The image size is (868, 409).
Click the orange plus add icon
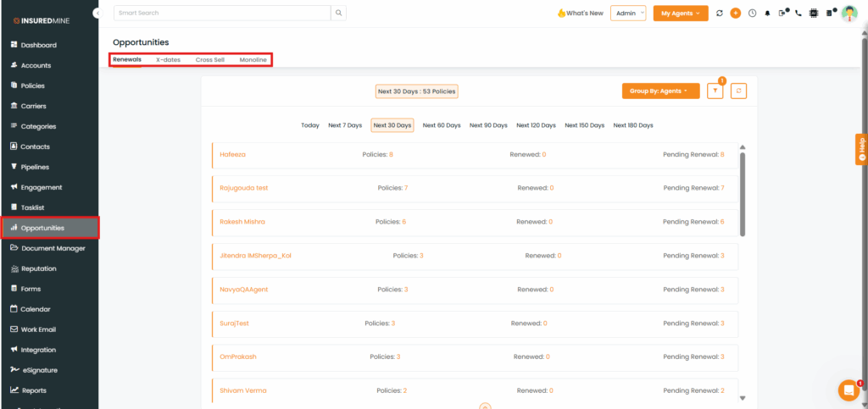click(735, 14)
